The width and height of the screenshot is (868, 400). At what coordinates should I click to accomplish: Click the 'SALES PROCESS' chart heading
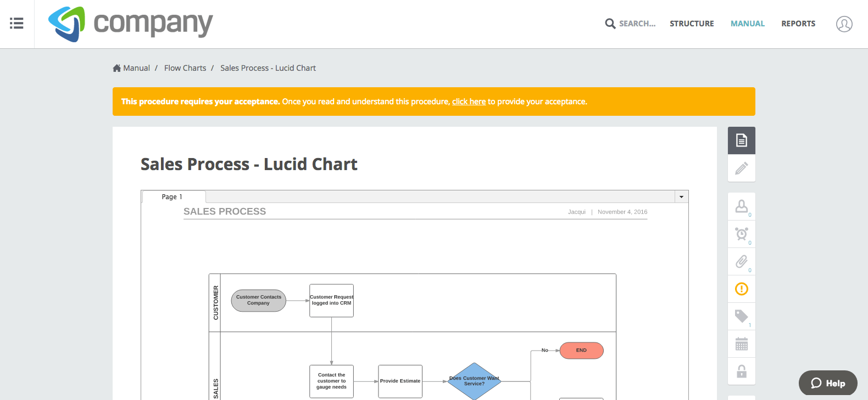tap(225, 211)
